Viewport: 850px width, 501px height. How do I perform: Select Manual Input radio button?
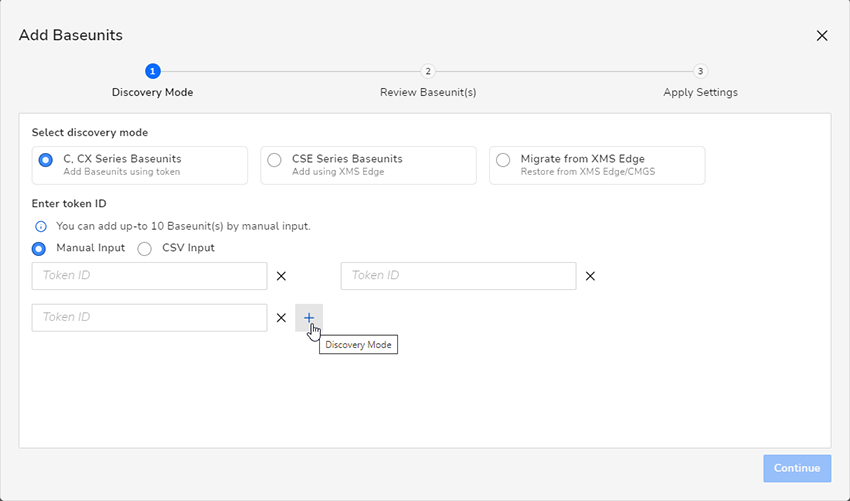[x=38, y=249]
